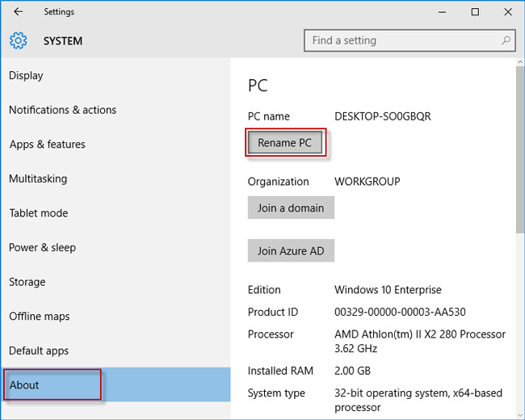The width and height of the screenshot is (525, 420).
Task: Click PC name DESKTOP-SO0GBQR
Action: [x=383, y=116]
